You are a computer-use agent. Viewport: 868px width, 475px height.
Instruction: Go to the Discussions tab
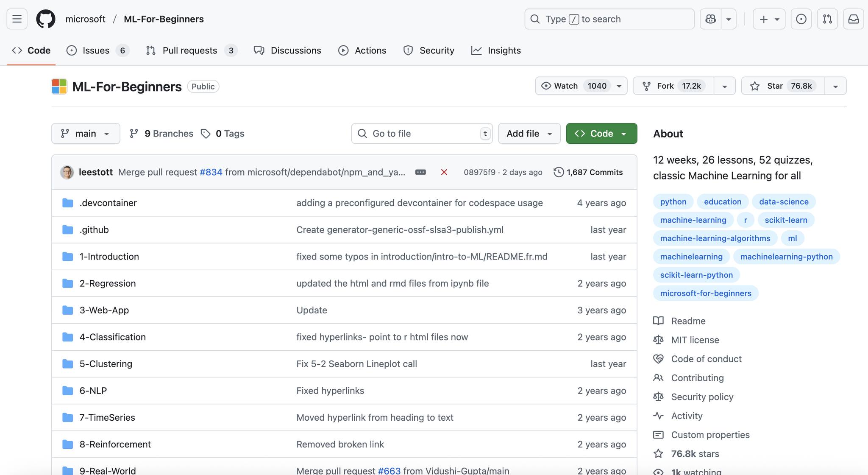(287, 50)
